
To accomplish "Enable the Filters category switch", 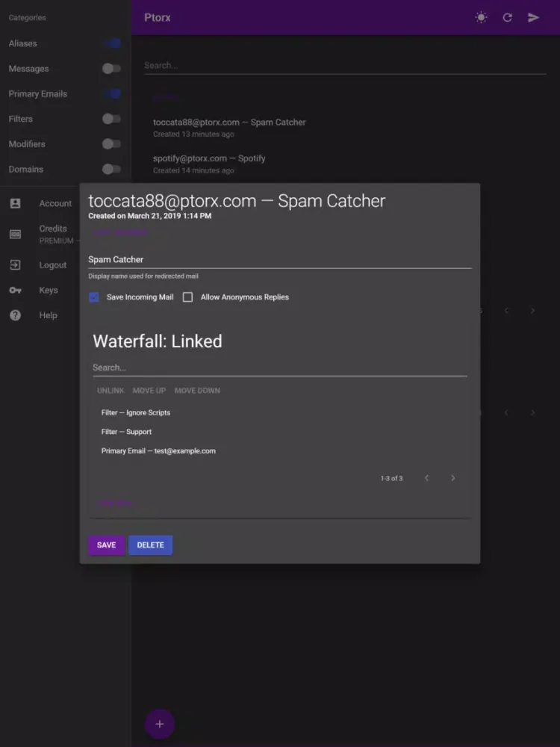I will tap(112, 119).
